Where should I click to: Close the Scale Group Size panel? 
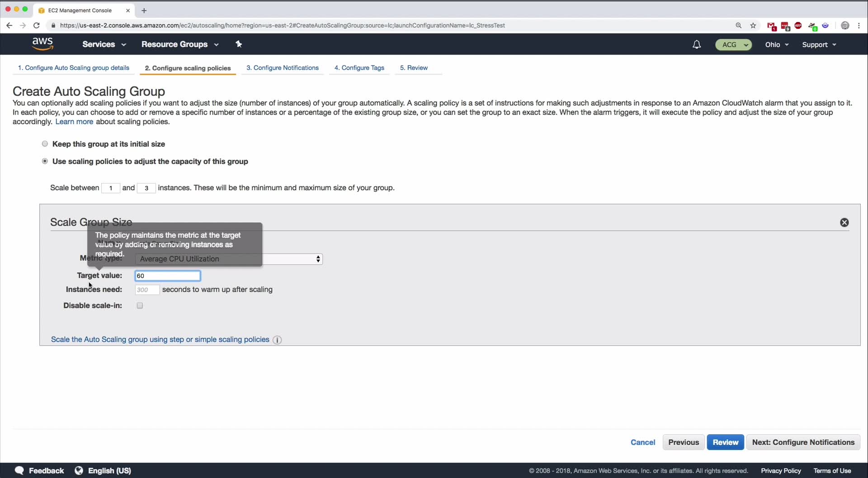pyautogui.click(x=844, y=222)
